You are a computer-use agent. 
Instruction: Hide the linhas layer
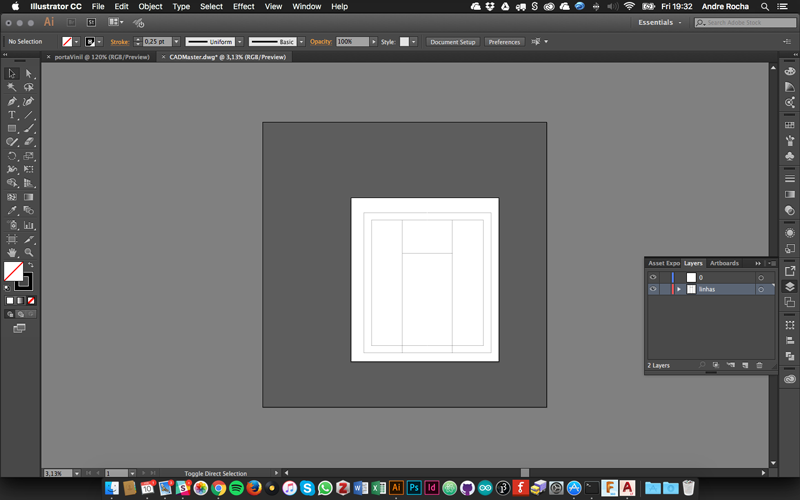(653, 289)
